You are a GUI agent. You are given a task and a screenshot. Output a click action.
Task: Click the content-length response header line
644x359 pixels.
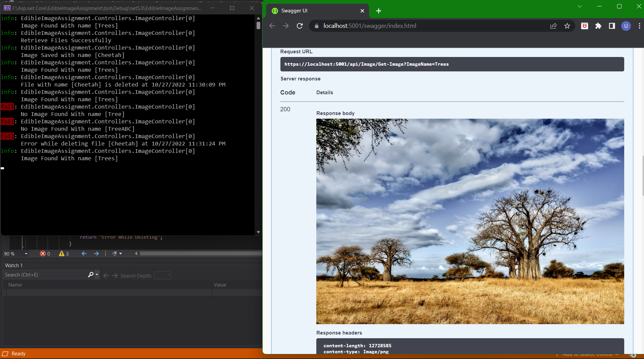[x=357, y=346]
